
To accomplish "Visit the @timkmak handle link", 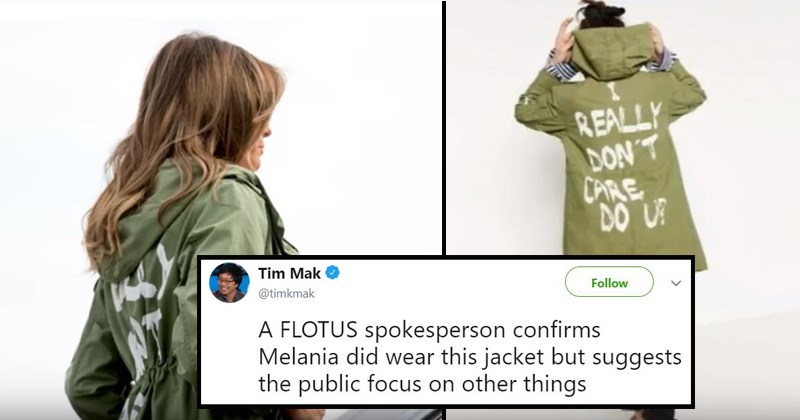I will (x=287, y=293).
